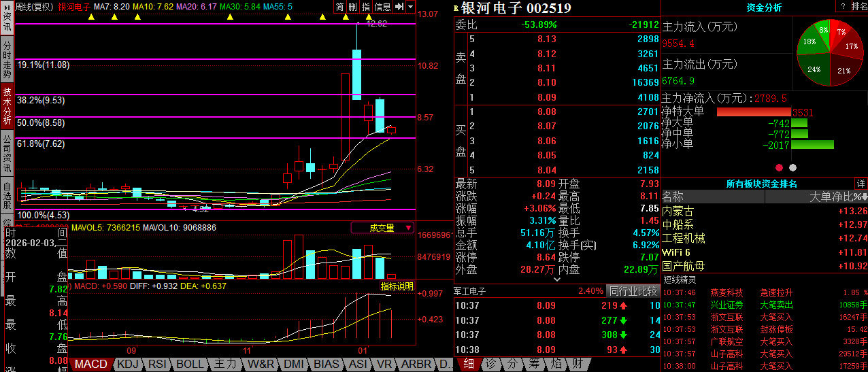This screenshot has width=868, height=372.
Task: Switch to the VR indicator tab
Action: 384,364
